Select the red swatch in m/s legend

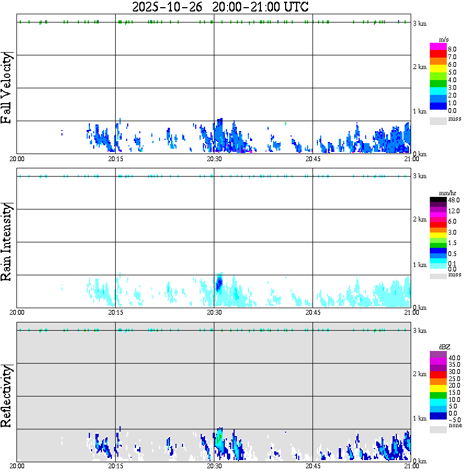click(x=438, y=54)
